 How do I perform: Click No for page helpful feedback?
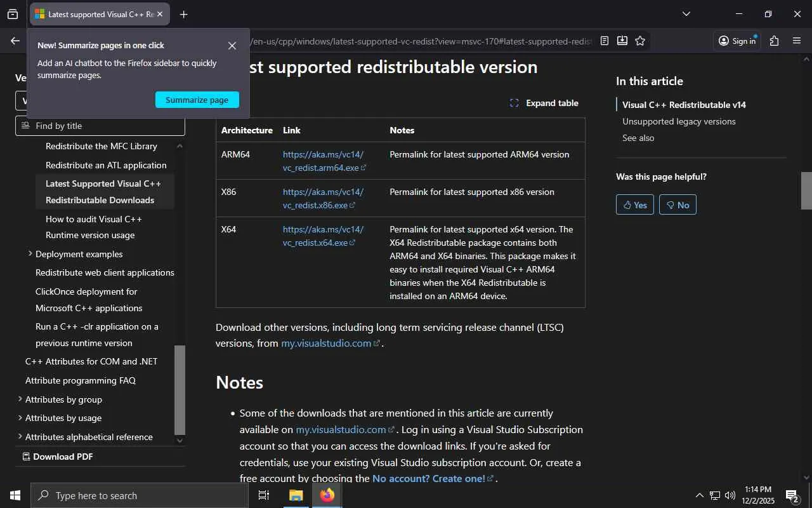[678, 204]
